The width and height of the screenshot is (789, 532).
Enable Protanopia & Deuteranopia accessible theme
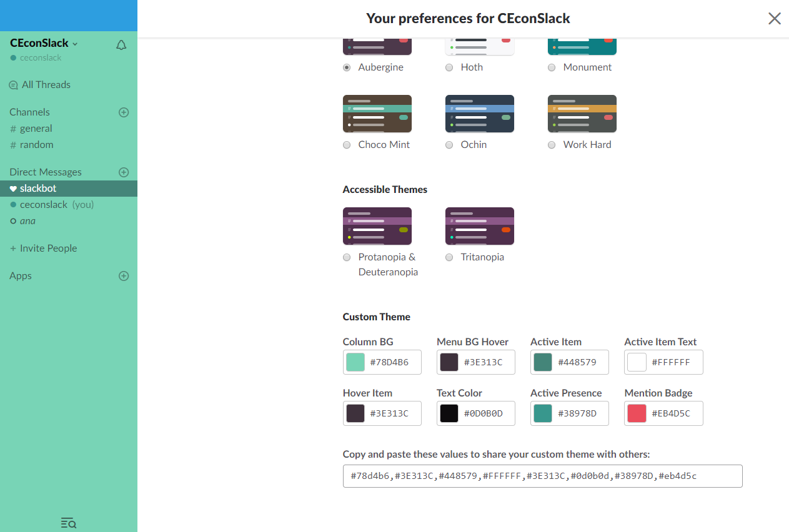[347, 257]
